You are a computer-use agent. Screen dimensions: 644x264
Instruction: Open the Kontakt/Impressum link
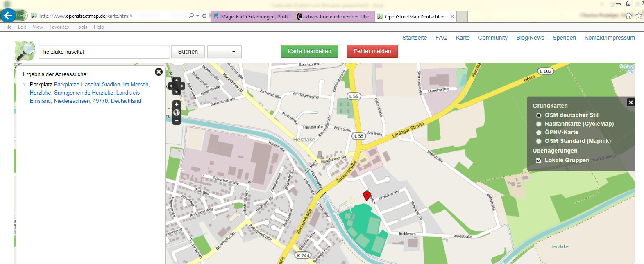[x=610, y=38]
